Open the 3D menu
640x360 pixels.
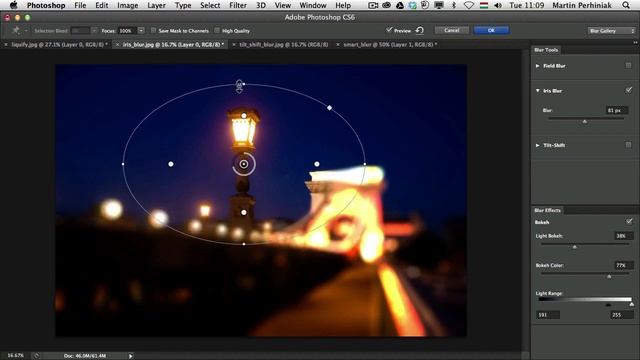point(260,5)
